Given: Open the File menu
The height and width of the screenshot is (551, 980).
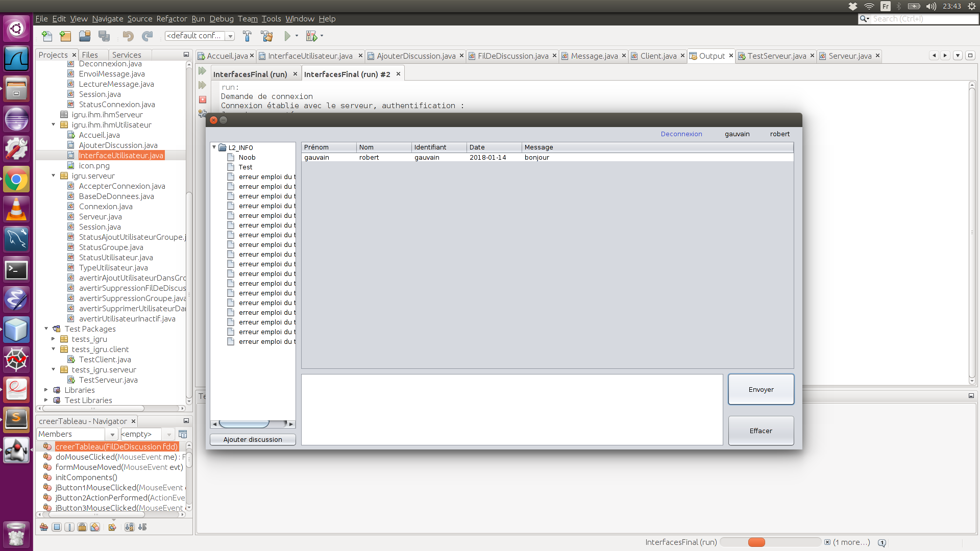Looking at the screenshot, I should (41, 19).
